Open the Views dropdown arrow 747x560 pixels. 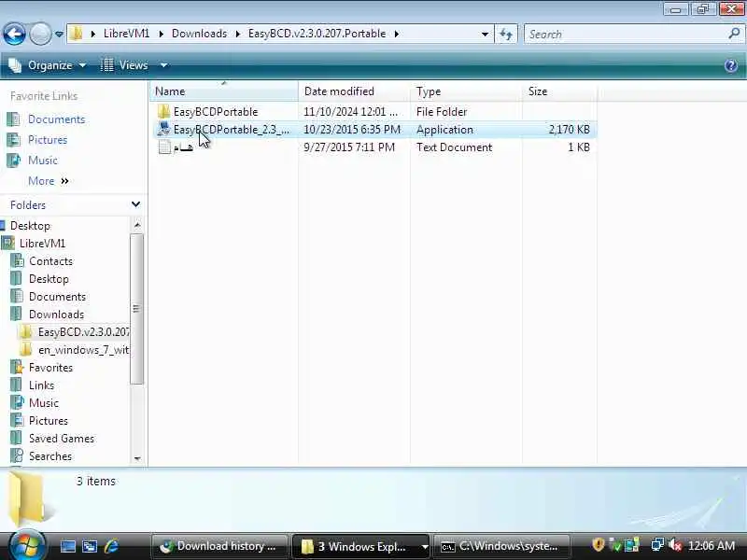pyautogui.click(x=163, y=65)
